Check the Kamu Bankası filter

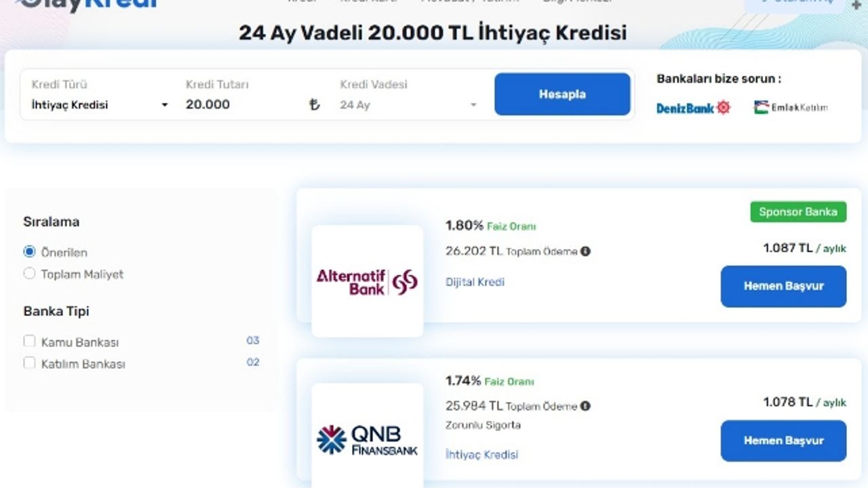pyautogui.click(x=29, y=341)
